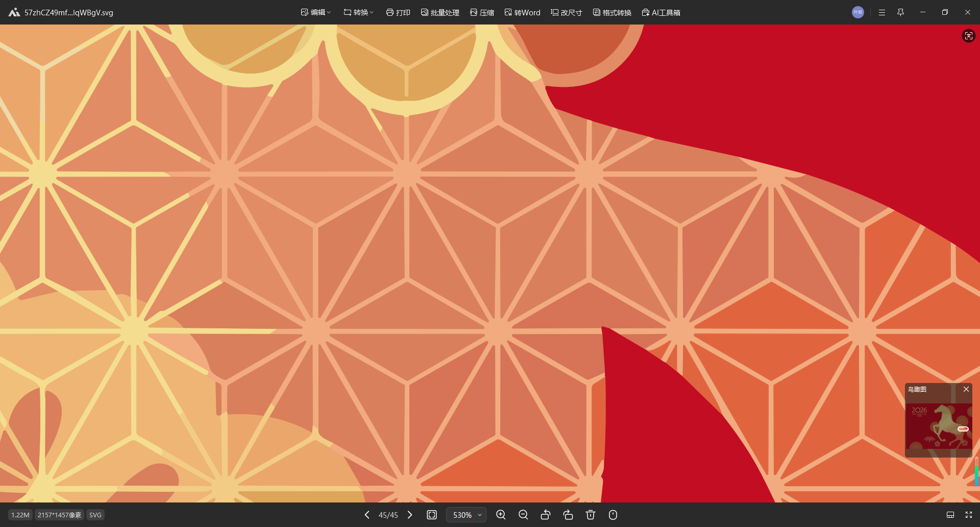Open the image info icon

click(x=613, y=515)
